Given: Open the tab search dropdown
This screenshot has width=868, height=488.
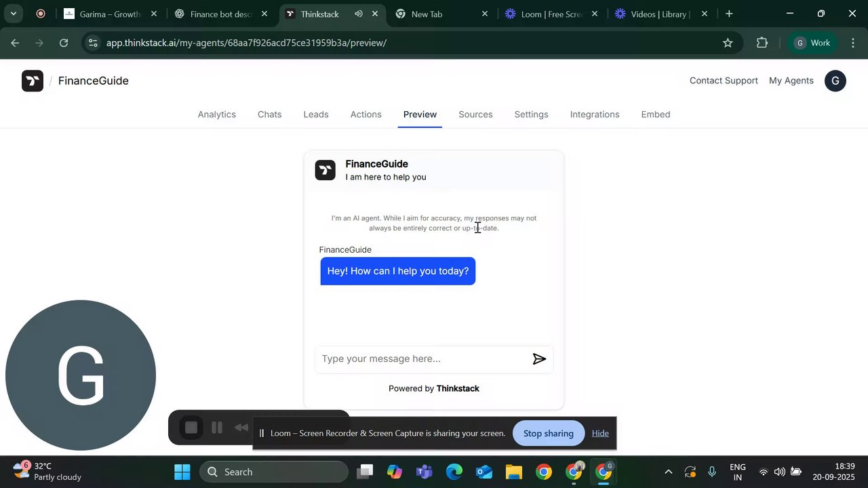Looking at the screenshot, I should [x=13, y=14].
